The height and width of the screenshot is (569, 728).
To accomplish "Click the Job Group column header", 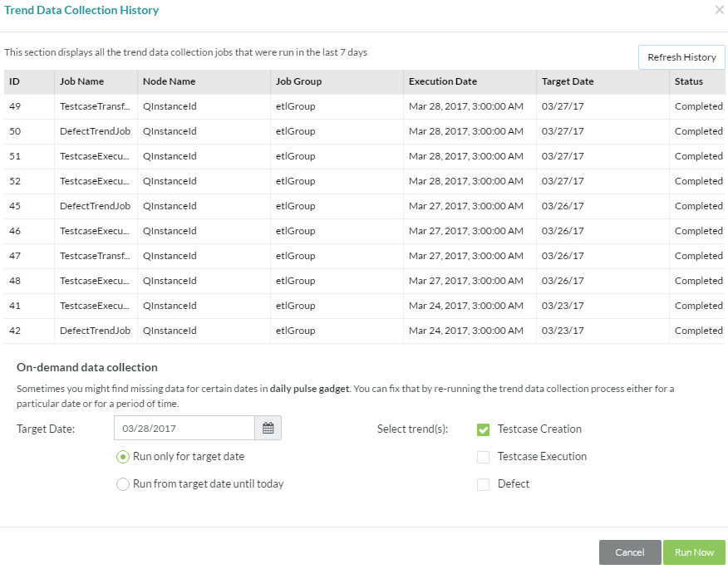I will pos(298,81).
